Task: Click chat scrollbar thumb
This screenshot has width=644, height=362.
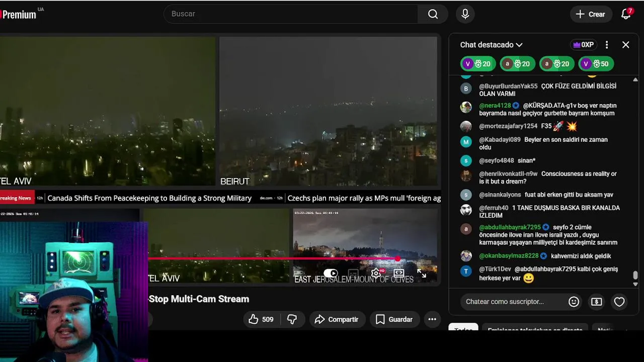Action: pyautogui.click(x=635, y=275)
